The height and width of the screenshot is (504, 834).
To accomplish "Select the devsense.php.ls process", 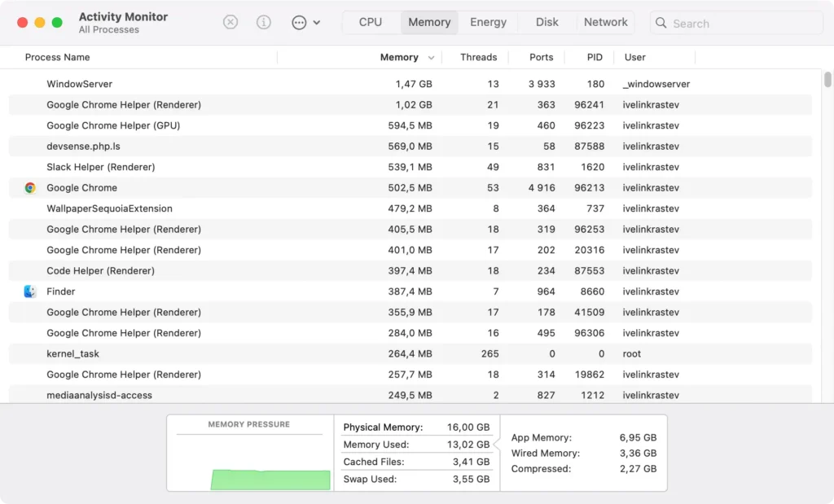I will (410, 147).
